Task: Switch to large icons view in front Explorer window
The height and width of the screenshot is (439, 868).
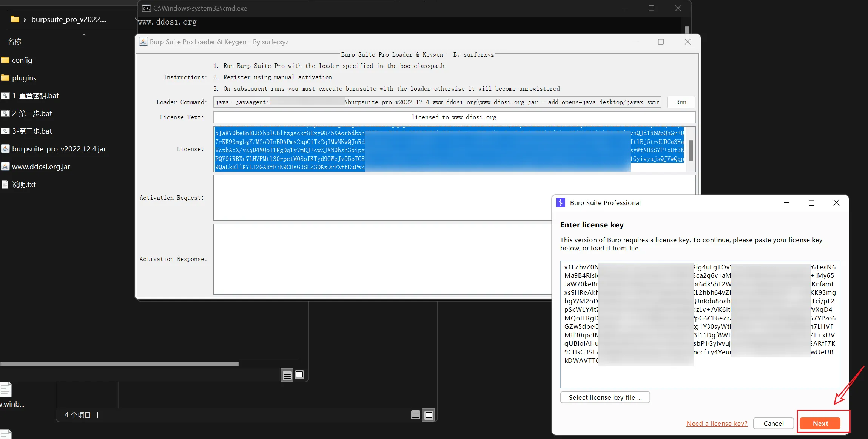Action: (x=299, y=375)
